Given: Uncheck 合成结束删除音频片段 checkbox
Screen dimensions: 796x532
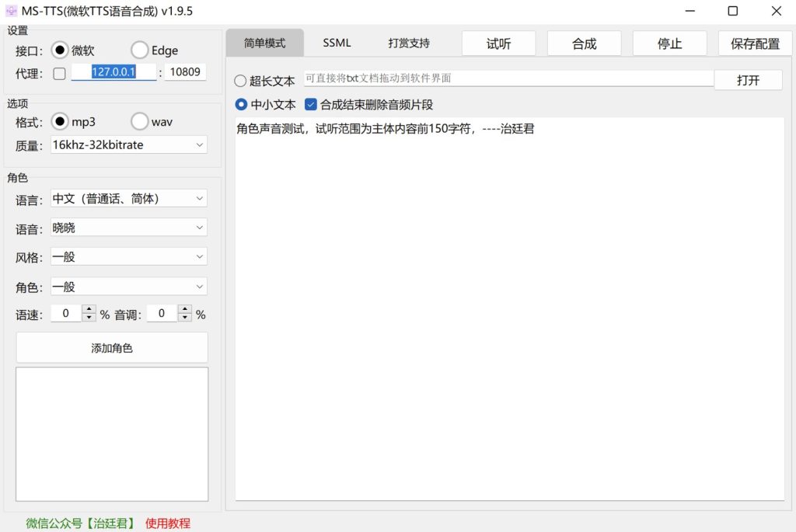Looking at the screenshot, I should tap(311, 104).
